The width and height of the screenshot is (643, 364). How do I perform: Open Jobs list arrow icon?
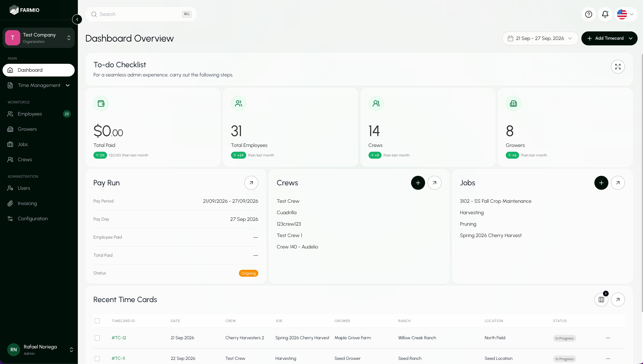tap(618, 183)
